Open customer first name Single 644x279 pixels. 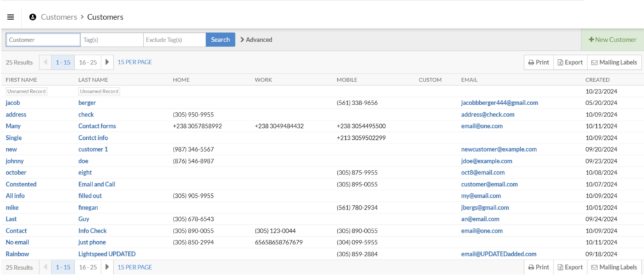point(14,138)
